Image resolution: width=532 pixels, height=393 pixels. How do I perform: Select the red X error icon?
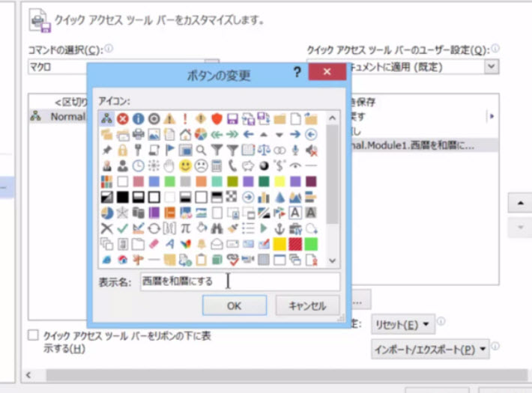[122, 118]
